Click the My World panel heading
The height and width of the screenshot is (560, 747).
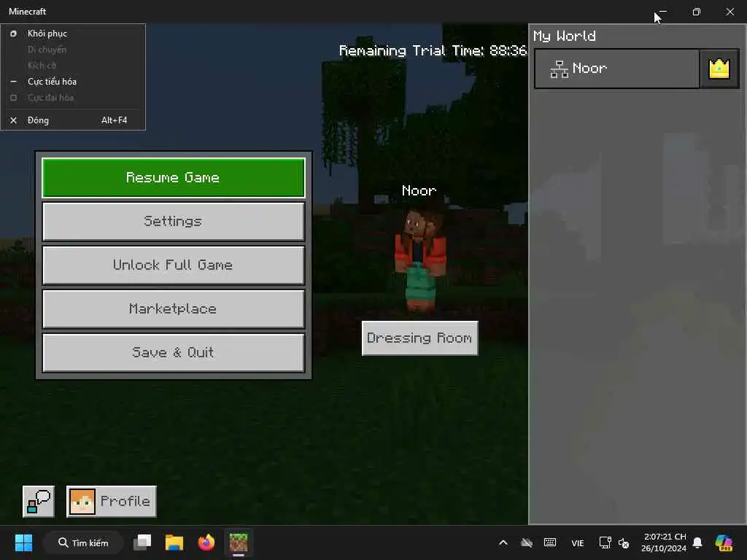point(565,36)
